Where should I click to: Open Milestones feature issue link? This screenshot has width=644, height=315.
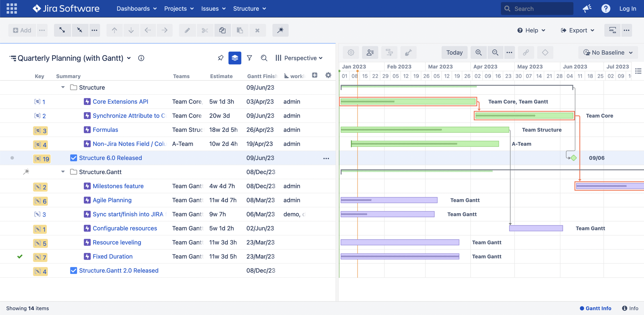(x=118, y=186)
